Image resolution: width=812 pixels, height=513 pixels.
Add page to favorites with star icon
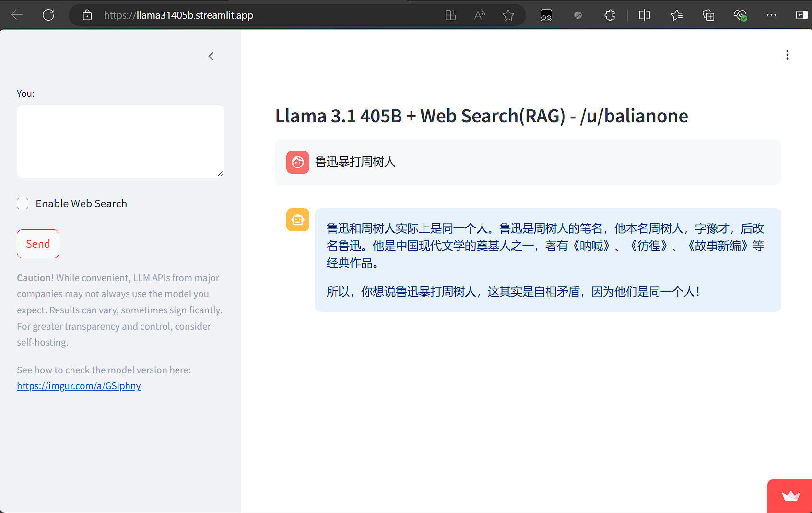508,15
